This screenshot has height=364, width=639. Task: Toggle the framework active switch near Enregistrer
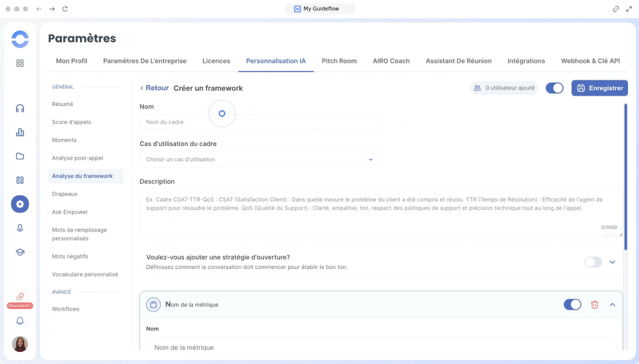(x=554, y=88)
